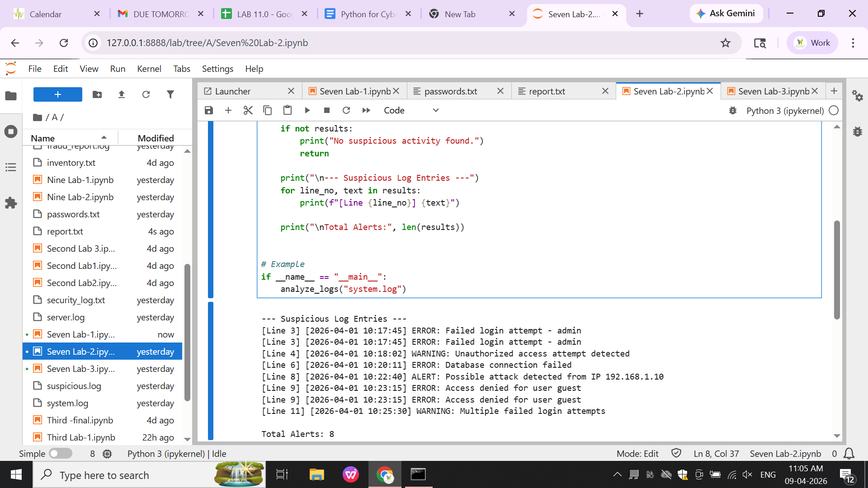The height and width of the screenshot is (488, 868).
Task: Interrupt the kernel with the stop icon
Action: coord(327,110)
